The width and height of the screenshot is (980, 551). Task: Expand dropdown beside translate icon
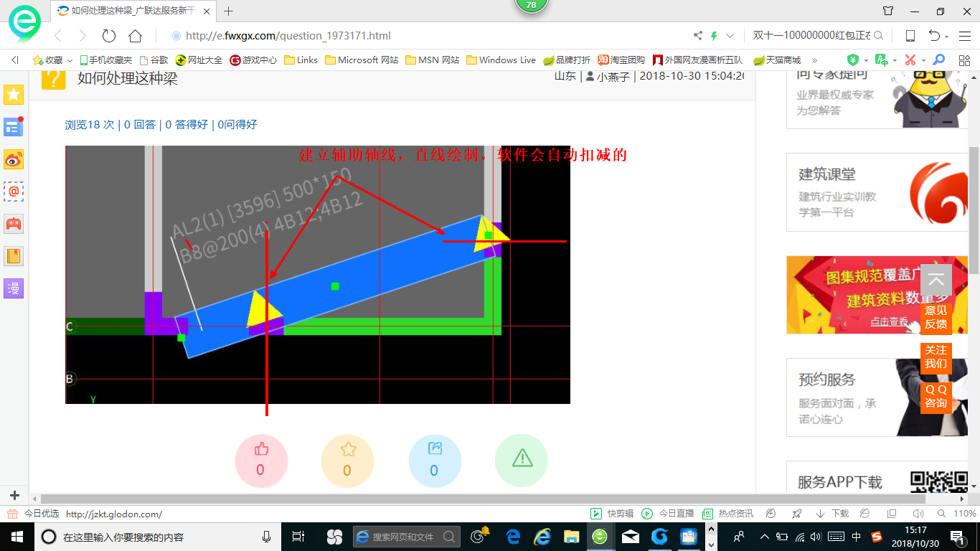point(895,60)
